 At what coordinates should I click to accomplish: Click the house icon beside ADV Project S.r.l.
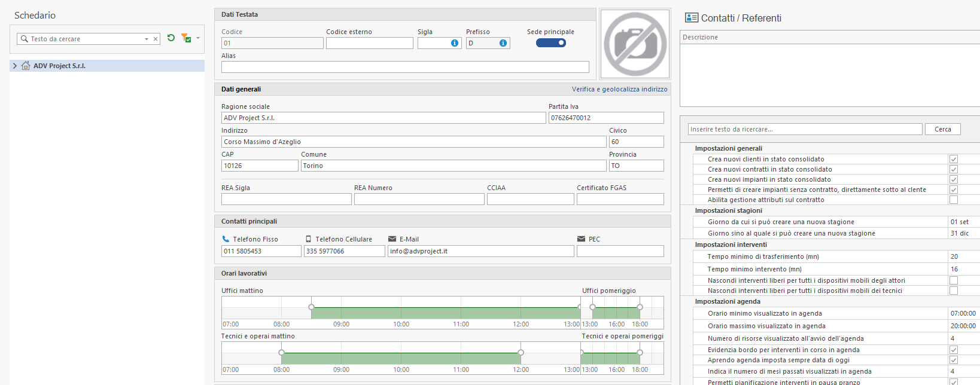[x=26, y=66]
